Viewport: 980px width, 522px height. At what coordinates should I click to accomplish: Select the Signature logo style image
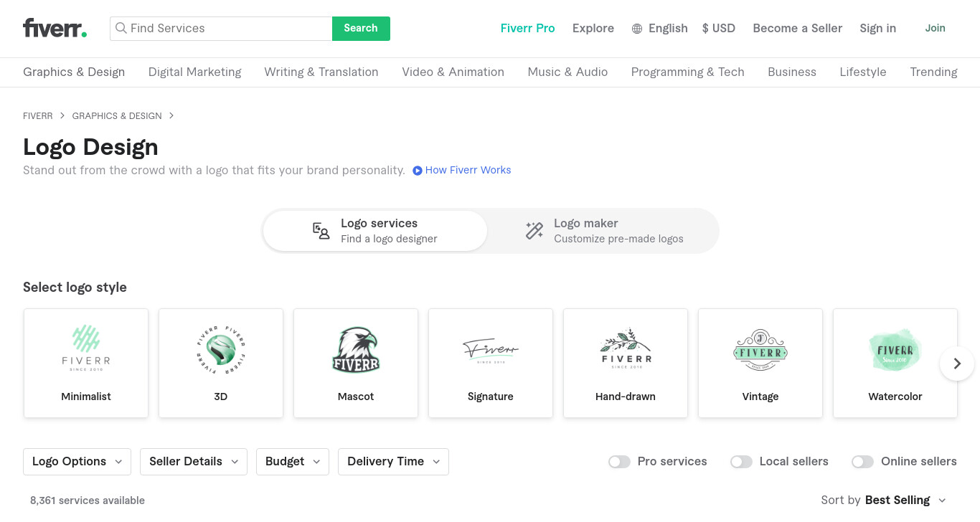click(x=491, y=351)
